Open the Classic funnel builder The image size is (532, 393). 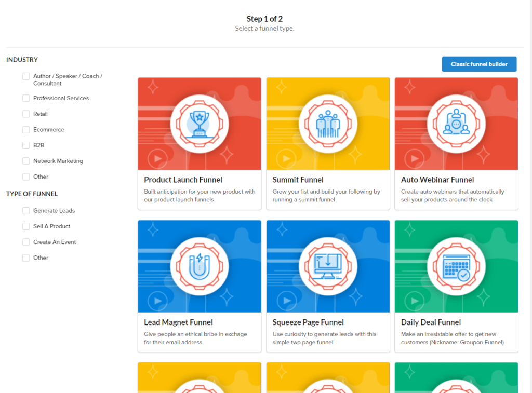(x=479, y=64)
